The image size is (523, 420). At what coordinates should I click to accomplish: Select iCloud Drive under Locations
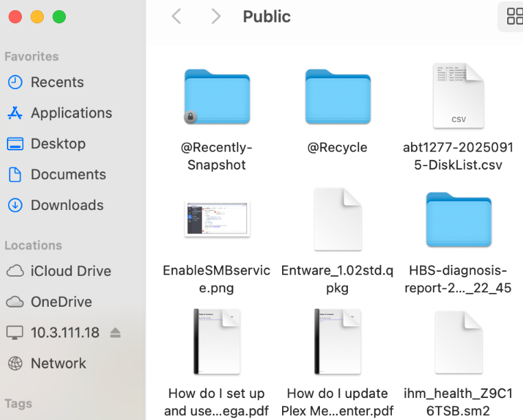click(70, 271)
